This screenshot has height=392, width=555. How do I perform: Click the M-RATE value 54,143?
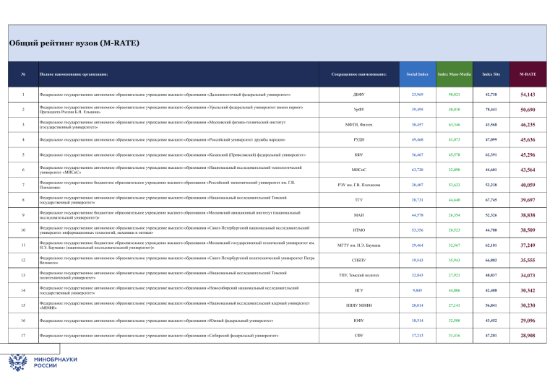point(528,95)
